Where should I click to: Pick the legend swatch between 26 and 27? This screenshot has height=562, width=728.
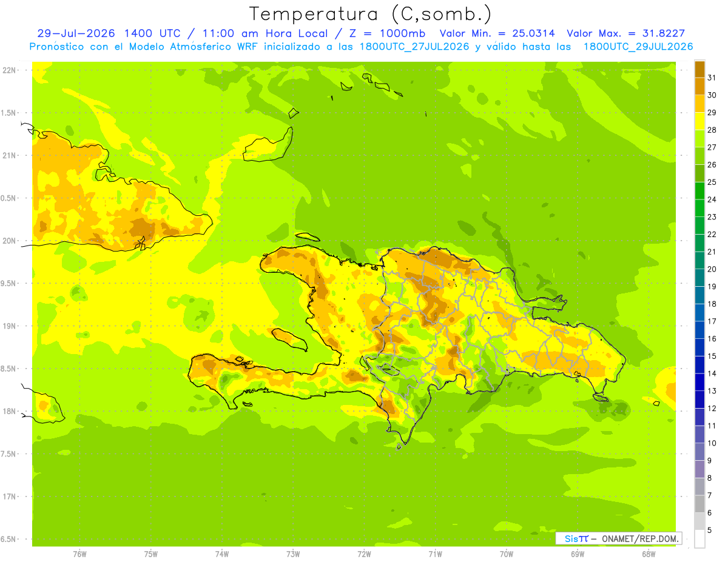699,156
